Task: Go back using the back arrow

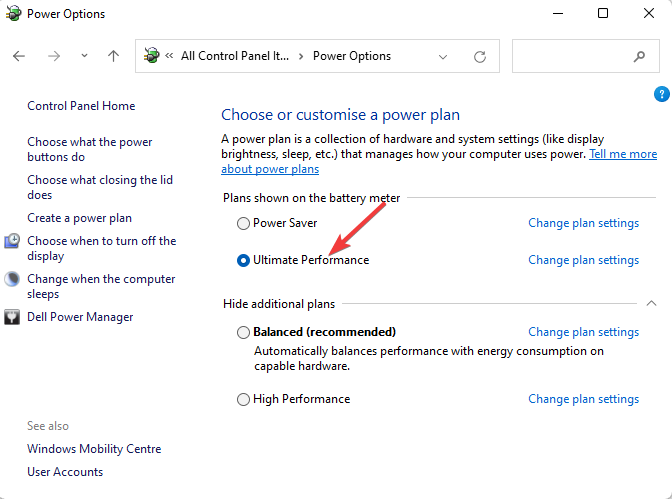Action: [x=19, y=56]
